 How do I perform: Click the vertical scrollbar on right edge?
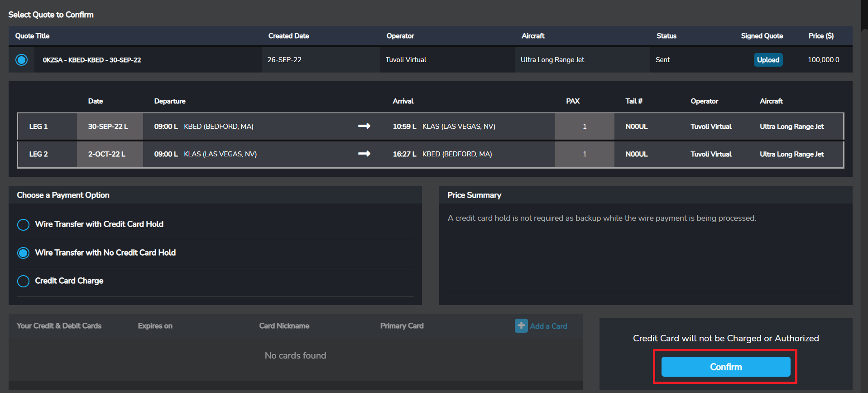[864, 181]
